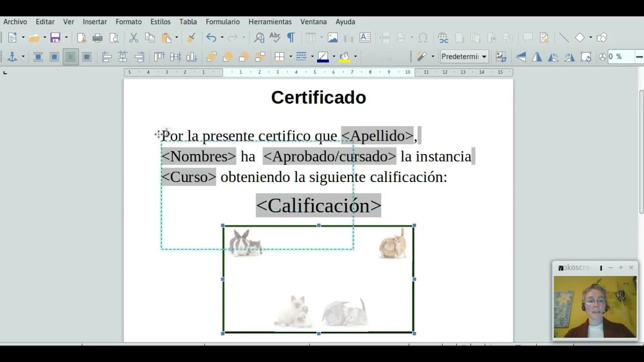Insert hyperlink globe icon
The image size is (644, 362).
pos(443,38)
